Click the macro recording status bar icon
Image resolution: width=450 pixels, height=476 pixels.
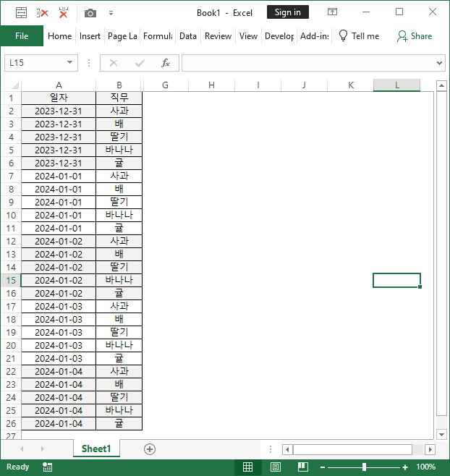47,467
